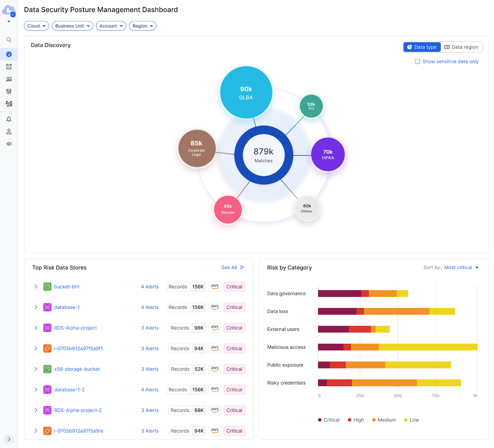Open the user groups icon in sidebar
The image size is (494, 448).
(x=9, y=104)
